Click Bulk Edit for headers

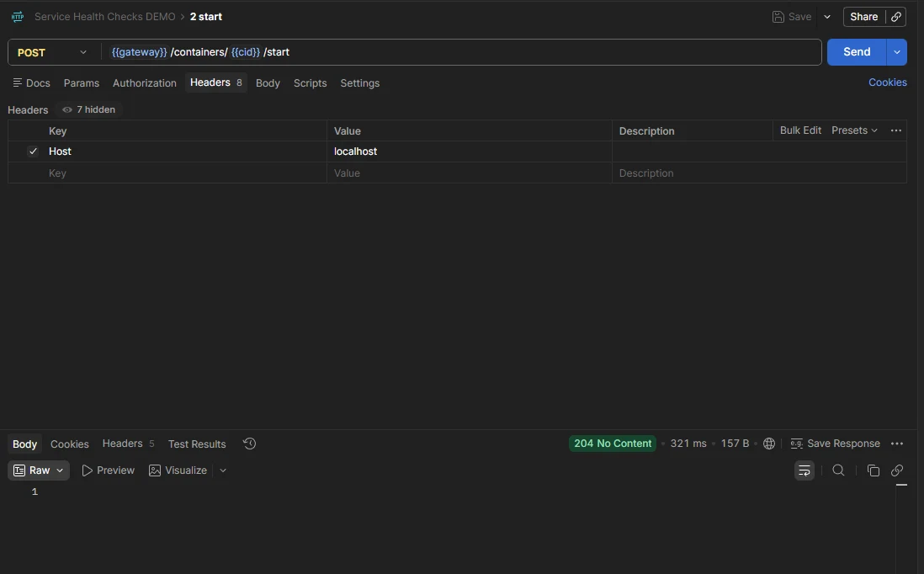800,130
